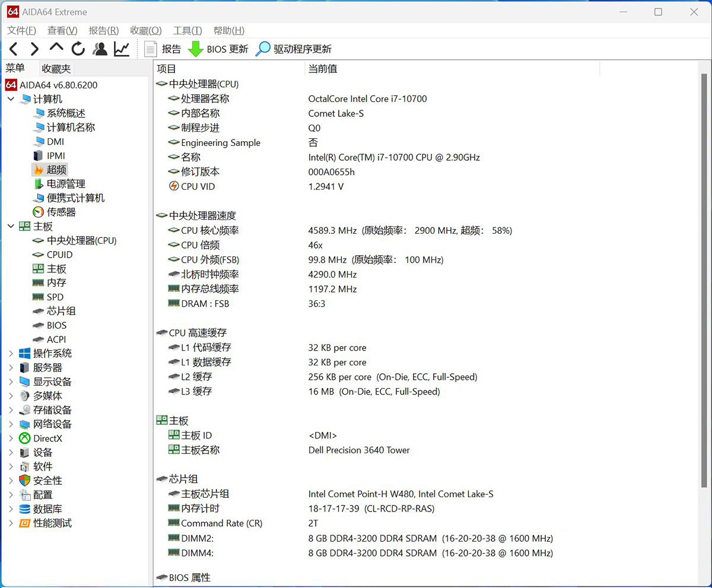The height and width of the screenshot is (588, 712).
Task: Switch to the 收藏夹 tab
Action: point(56,69)
